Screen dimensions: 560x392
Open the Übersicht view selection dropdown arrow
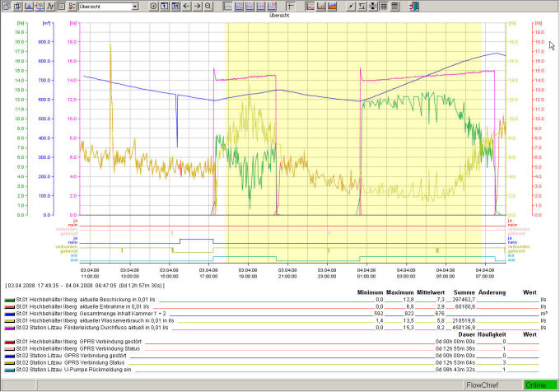click(135, 7)
